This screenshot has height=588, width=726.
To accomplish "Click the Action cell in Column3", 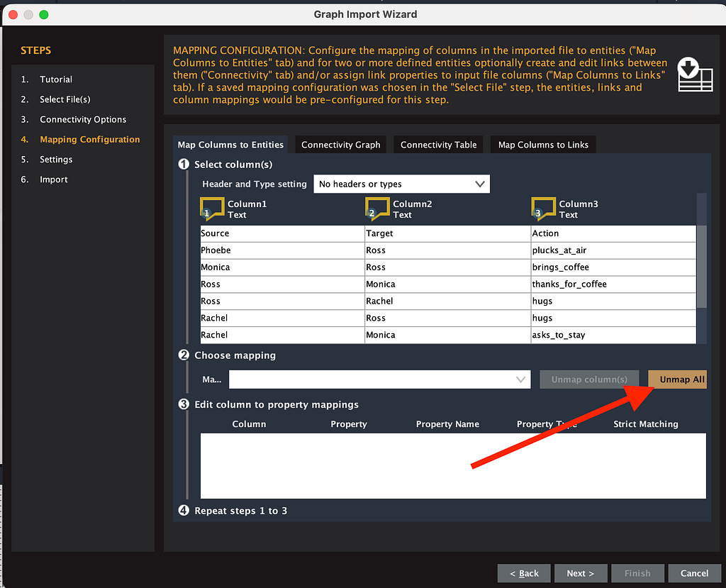I will click(x=613, y=233).
